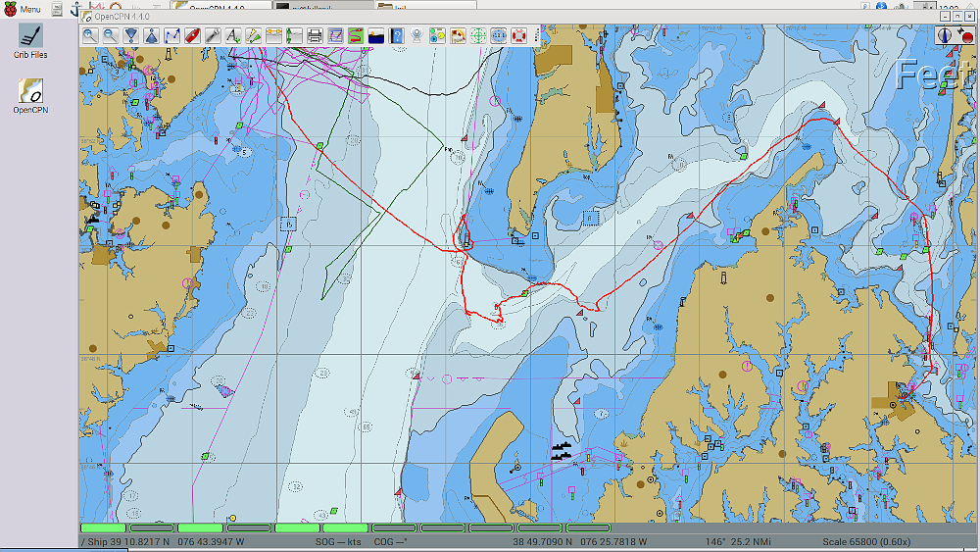This screenshot has height=552, width=980.
Task: Open the Grib Files desktop shortcut
Action: click(x=30, y=41)
